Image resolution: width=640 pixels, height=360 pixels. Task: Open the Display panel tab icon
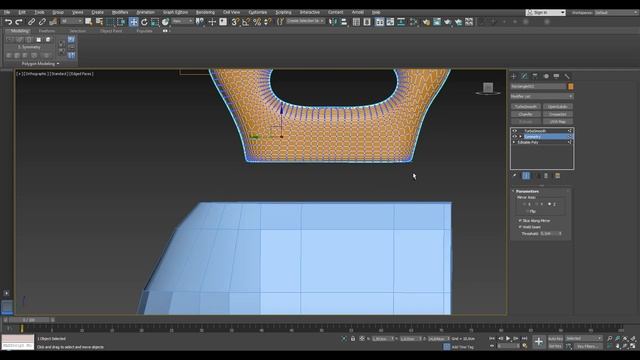pyautogui.click(x=556, y=76)
